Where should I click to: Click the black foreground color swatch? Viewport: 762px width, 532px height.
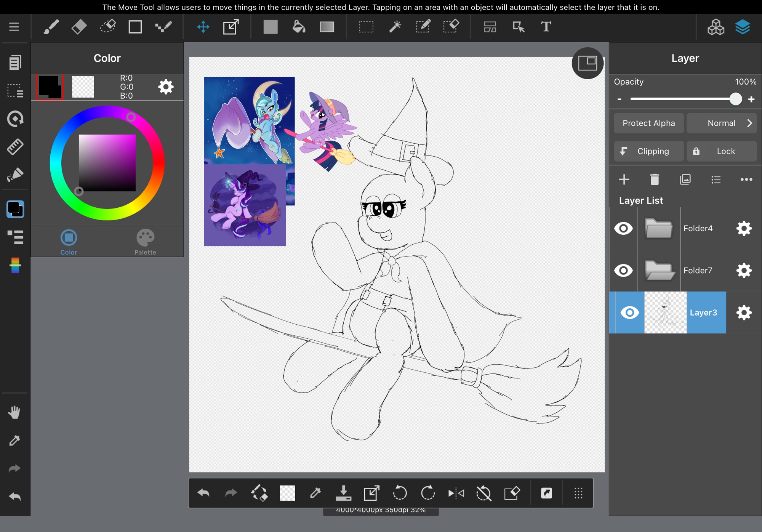pyautogui.click(x=50, y=87)
